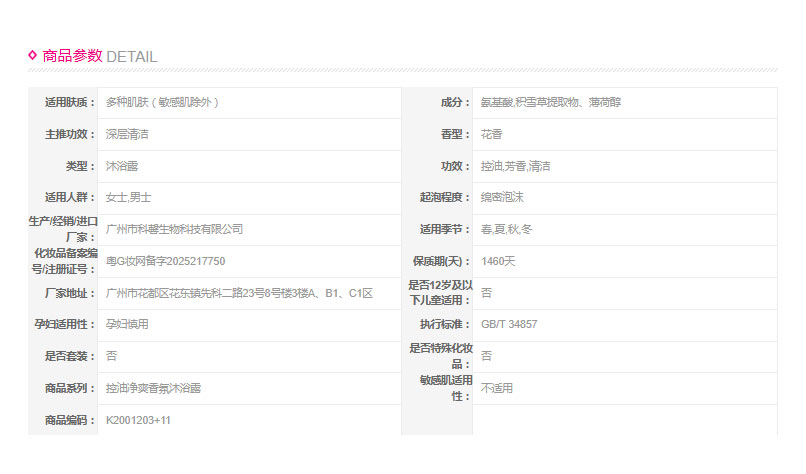This screenshot has height=474, width=806.
Task: Select the product code K2001203+11
Action: point(138,420)
